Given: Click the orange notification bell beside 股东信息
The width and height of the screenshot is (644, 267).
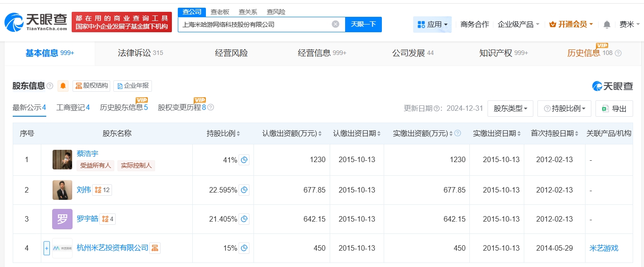Looking at the screenshot, I should pyautogui.click(x=63, y=86).
